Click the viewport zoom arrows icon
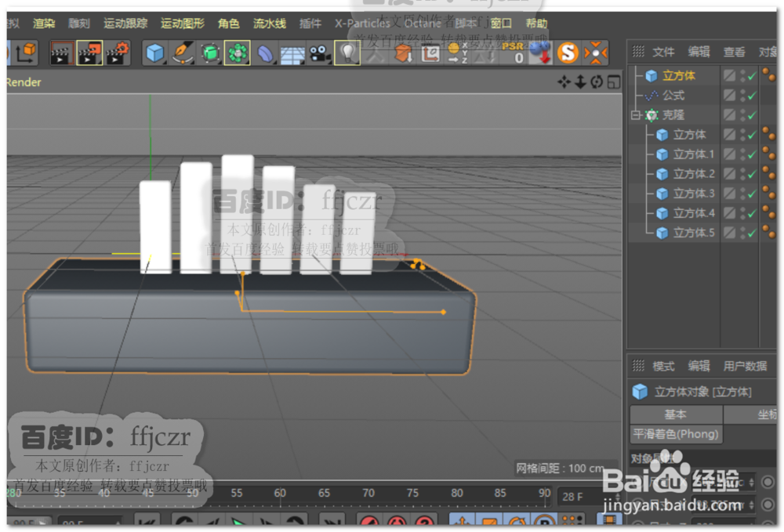The width and height of the screenshot is (784, 532). (x=580, y=82)
